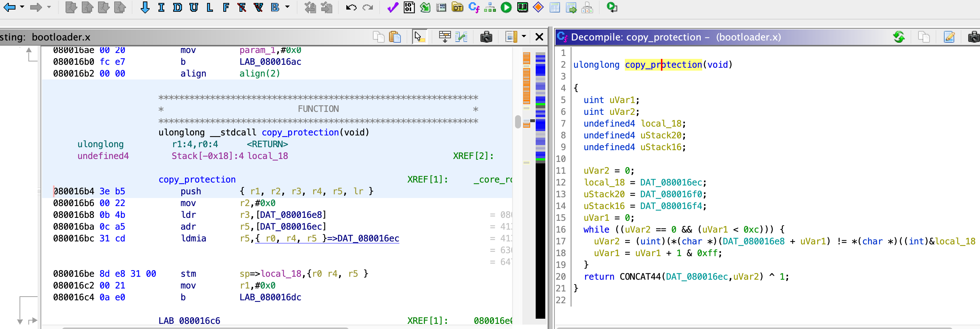Click table with green arrow icon

571,7
